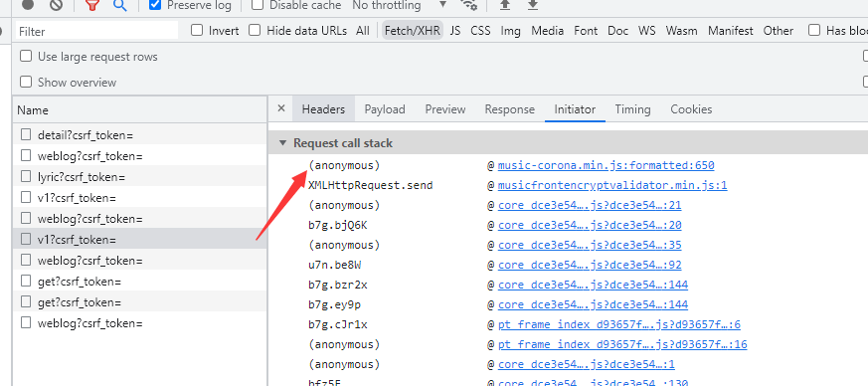Check Hide data URLs
Screen dimensions: 868x386
click(255, 30)
